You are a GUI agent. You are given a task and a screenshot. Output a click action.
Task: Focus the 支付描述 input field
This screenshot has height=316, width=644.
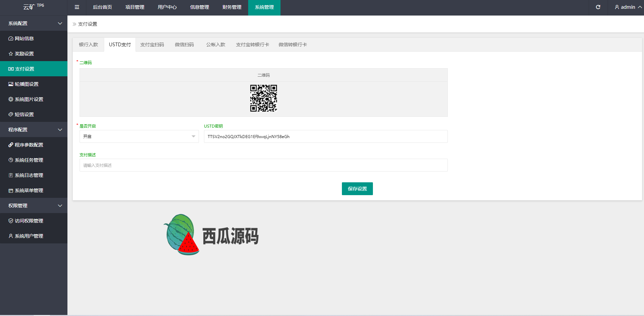click(x=264, y=165)
